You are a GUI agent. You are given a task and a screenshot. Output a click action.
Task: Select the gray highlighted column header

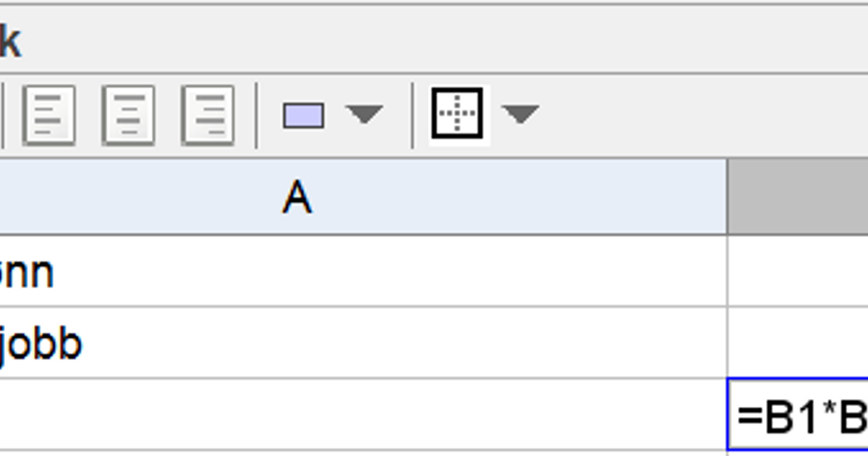pos(798,196)
